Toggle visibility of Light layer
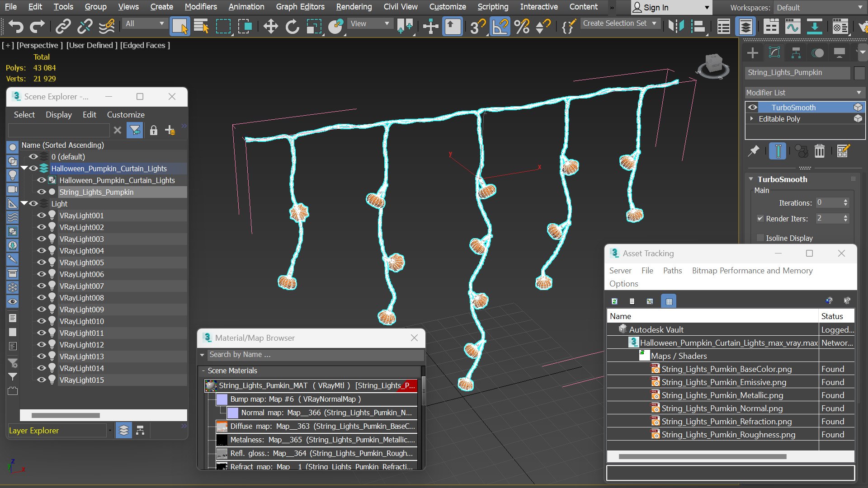Image resolution: width=868 pixels, height=488 pixels. click(x=33, y=204)
